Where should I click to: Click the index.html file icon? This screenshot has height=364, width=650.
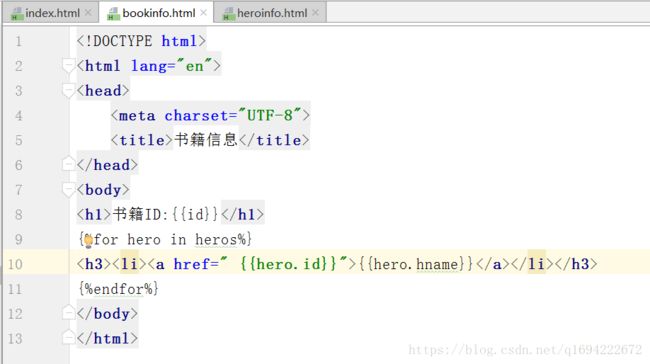pos(17,14)
